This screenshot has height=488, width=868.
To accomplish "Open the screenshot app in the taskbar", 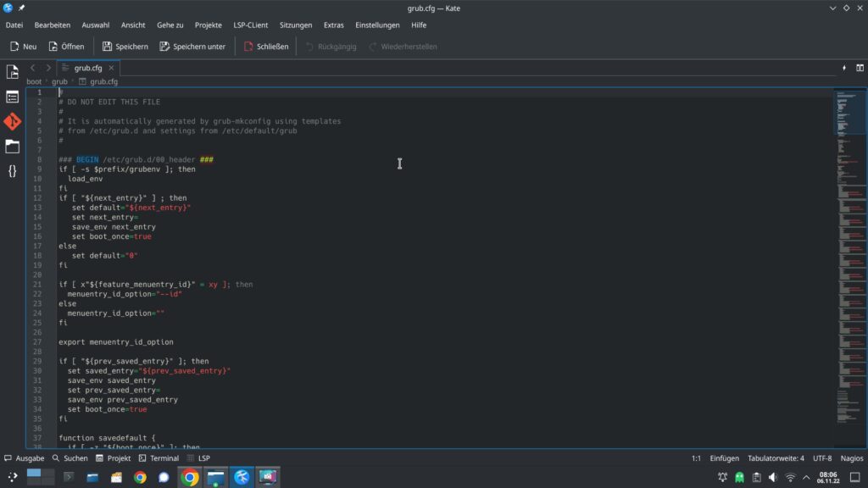I will [268, 477].
